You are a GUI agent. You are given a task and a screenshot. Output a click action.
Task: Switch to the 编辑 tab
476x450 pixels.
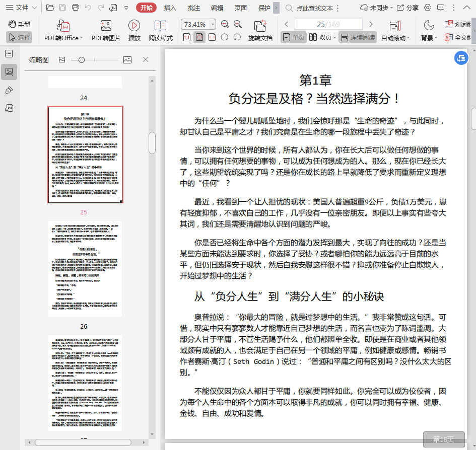(x=217, y=8)
